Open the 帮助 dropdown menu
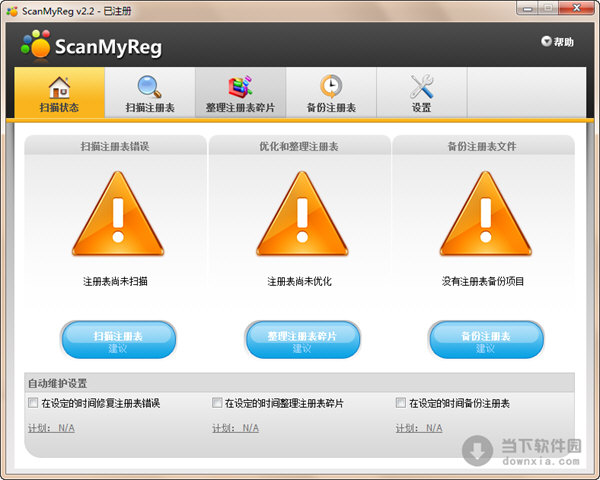 558,41
